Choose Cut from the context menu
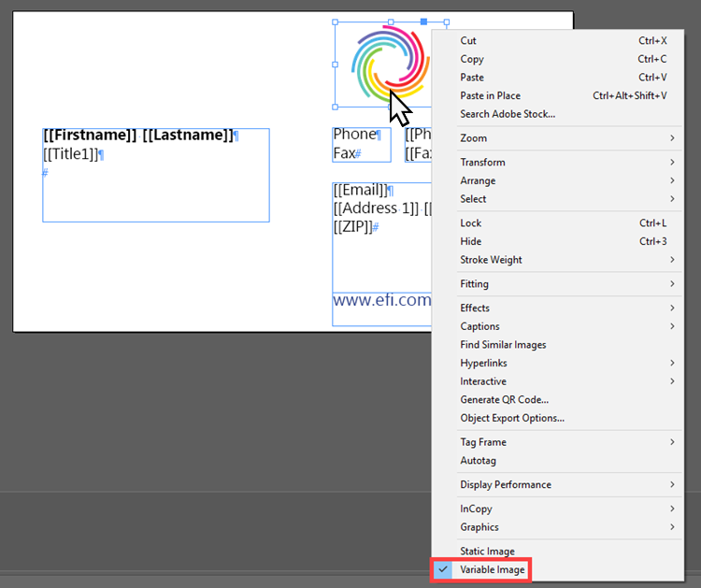701x588 pixels. (x=468, y=41)
